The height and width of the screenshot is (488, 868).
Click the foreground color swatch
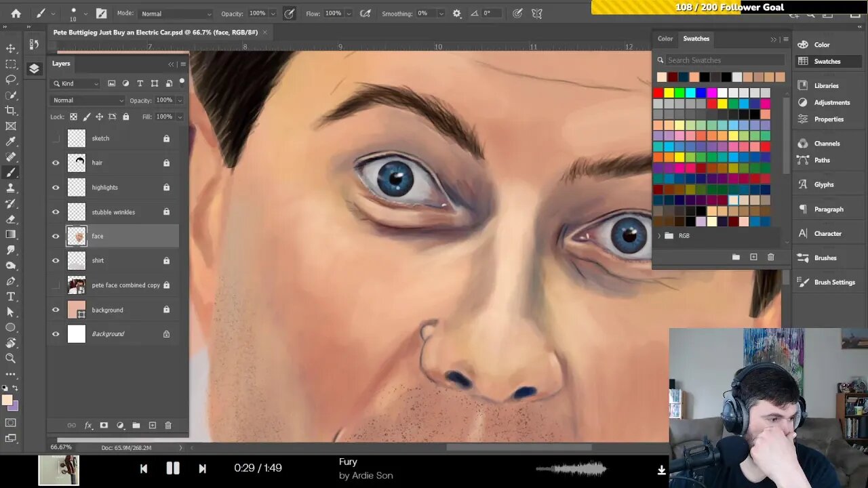tap(7, 400)
